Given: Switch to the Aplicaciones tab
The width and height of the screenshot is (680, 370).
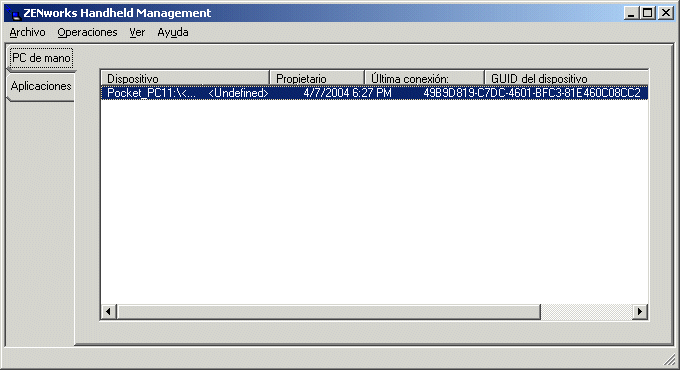Looking at the screenshot, I should pyautogui.click(x=41, y=86).
